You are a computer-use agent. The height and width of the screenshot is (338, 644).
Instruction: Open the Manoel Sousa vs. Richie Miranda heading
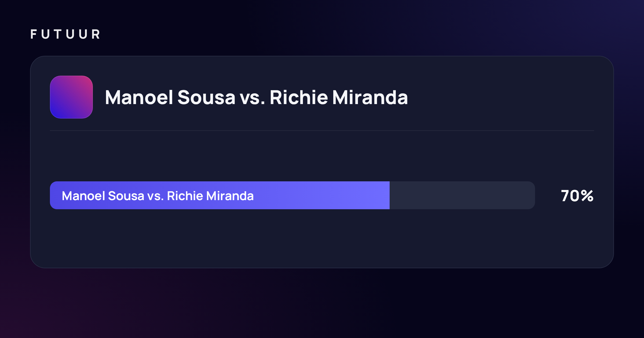click(x=256, y=97)
